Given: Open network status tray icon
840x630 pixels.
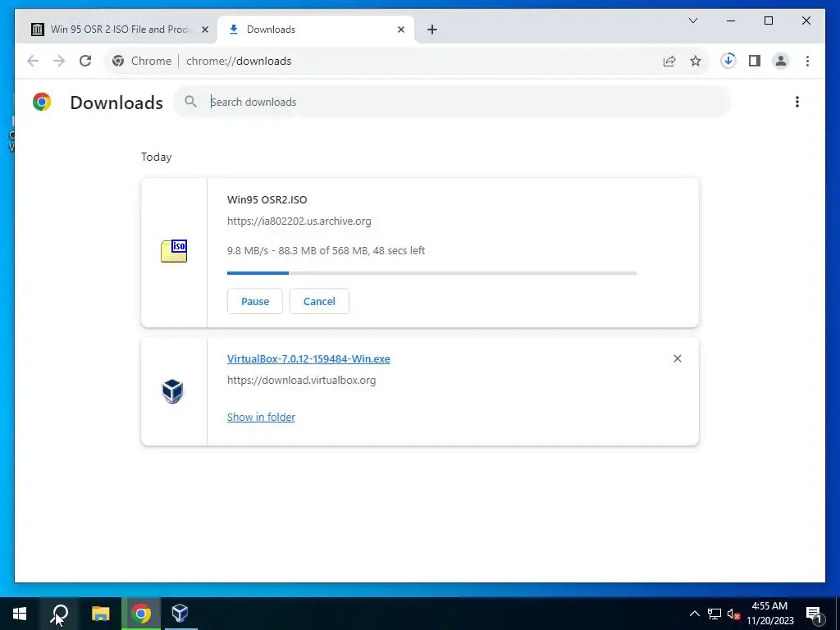Looking at the screenshot, I should coord(714,614).
